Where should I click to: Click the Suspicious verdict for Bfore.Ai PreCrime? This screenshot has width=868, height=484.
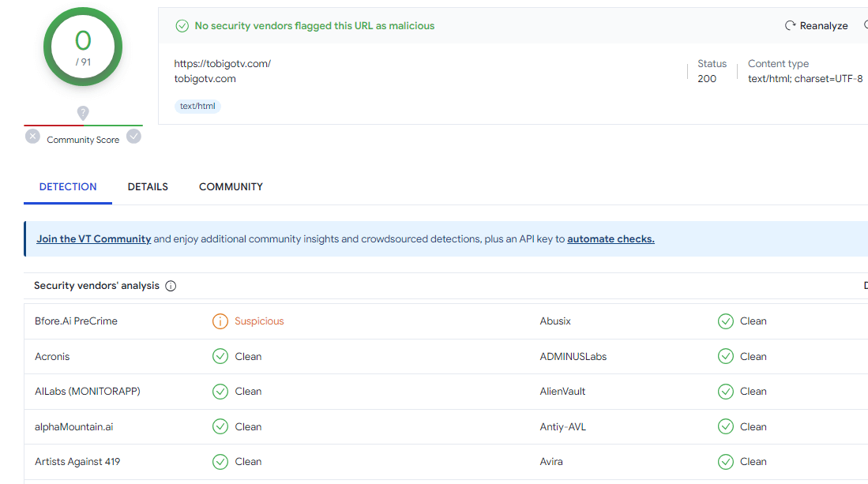pos(259,321)
